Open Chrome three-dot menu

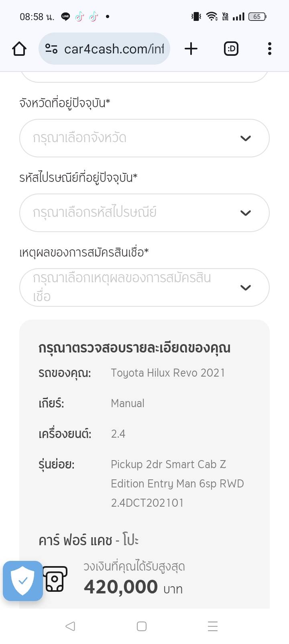pos(269,49)
